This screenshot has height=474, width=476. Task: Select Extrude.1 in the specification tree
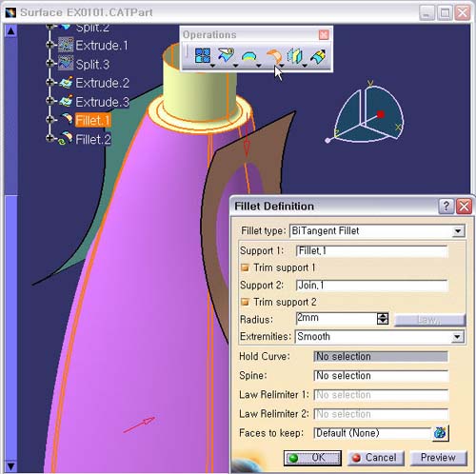coord(102,46)
